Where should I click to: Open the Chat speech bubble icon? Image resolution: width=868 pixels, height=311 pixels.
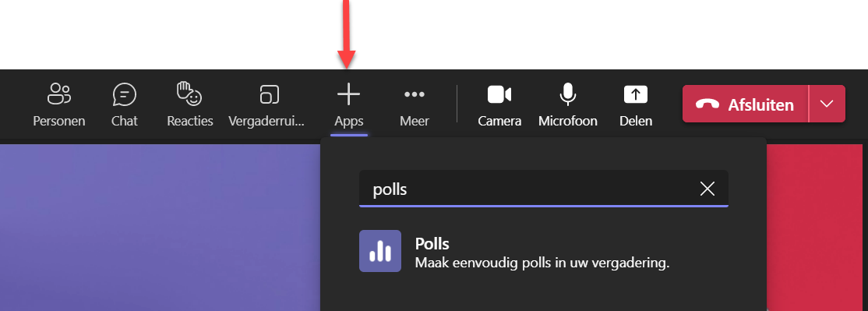tap(124, 94)
